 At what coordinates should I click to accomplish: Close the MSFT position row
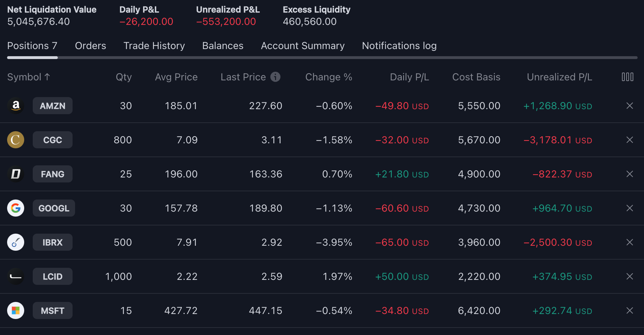pyautogui.click(x=629, y=310)
